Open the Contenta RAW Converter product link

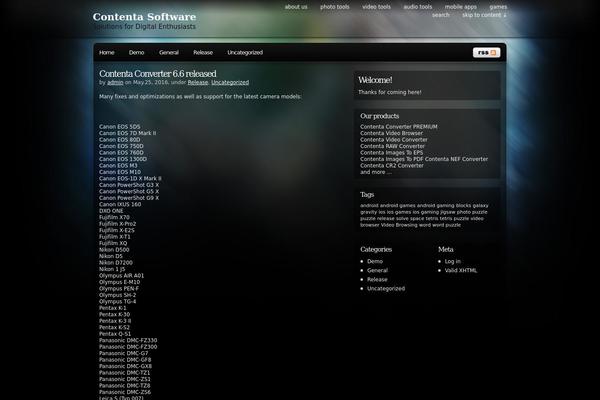[392, 146]
